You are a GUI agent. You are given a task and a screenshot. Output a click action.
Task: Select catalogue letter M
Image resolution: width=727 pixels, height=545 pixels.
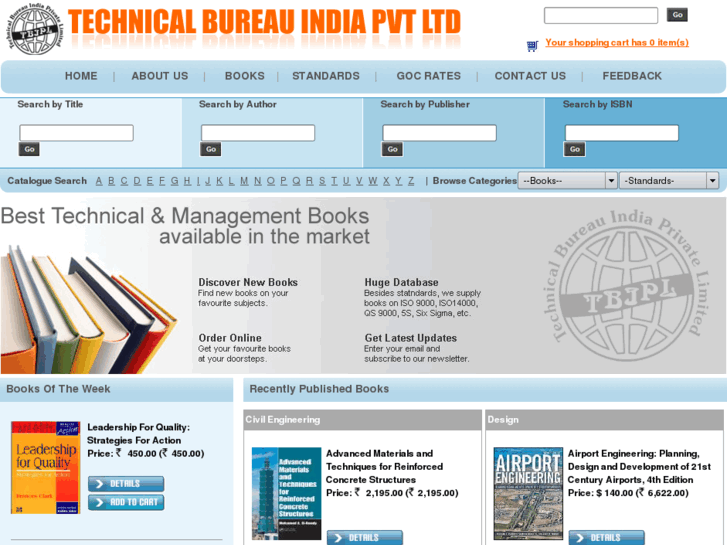click(x=244, y=181)
